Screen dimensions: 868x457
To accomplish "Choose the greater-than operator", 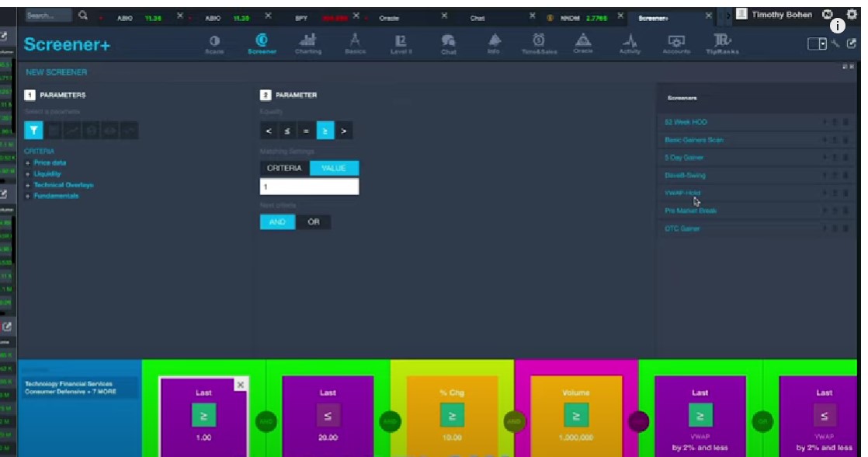I will pyautogui.click(x=344, y=131).
